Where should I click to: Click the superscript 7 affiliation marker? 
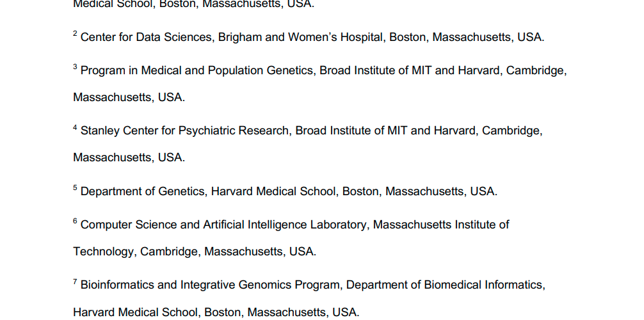coord(75,282)
